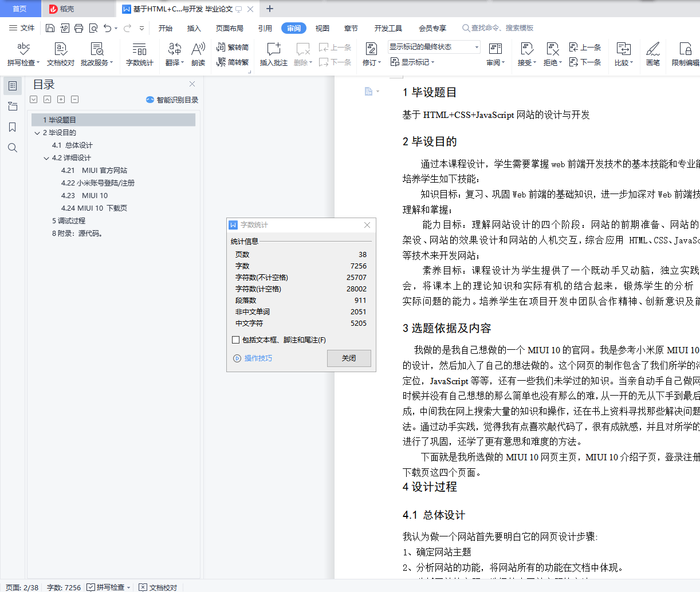700x592 pixels.
Task: Select '8 附录：源代码。' outline entry
Action: click(x=77, y=234)
